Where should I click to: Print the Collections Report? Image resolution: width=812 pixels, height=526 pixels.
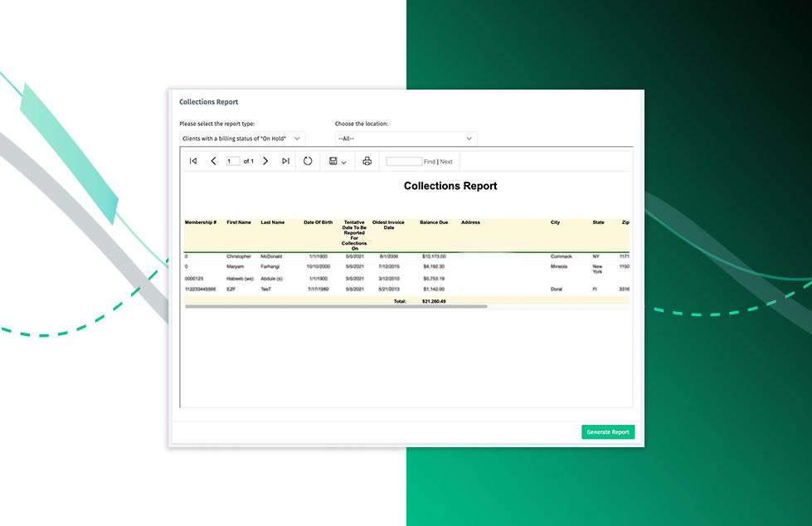tap(366, 161)
